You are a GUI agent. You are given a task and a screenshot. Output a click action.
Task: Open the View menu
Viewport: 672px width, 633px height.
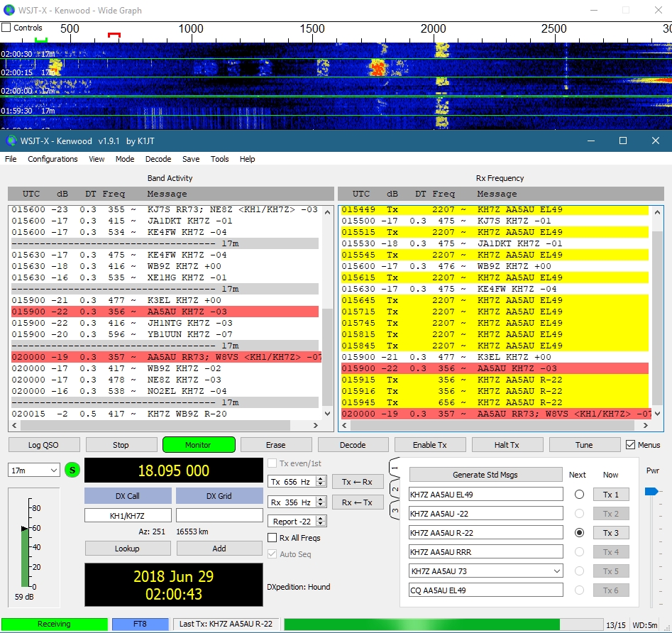pyautogui.click(x=97, y=159)
